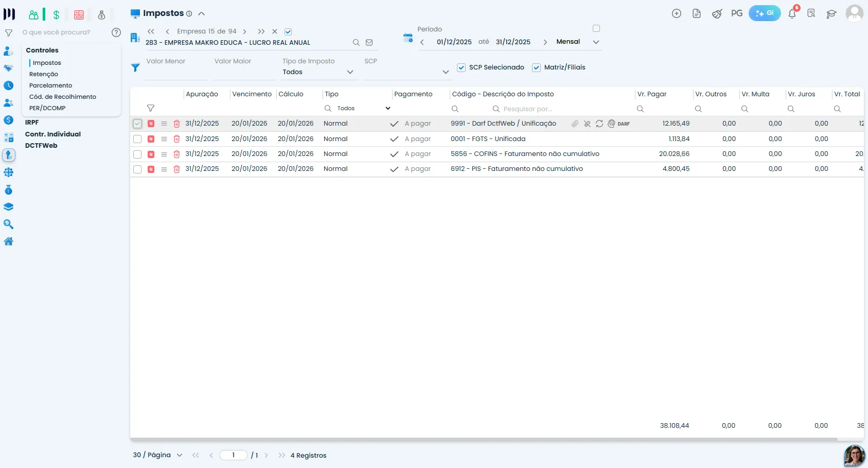
Task: Click the home icon in left sidebar
Action: coord(9,241)
